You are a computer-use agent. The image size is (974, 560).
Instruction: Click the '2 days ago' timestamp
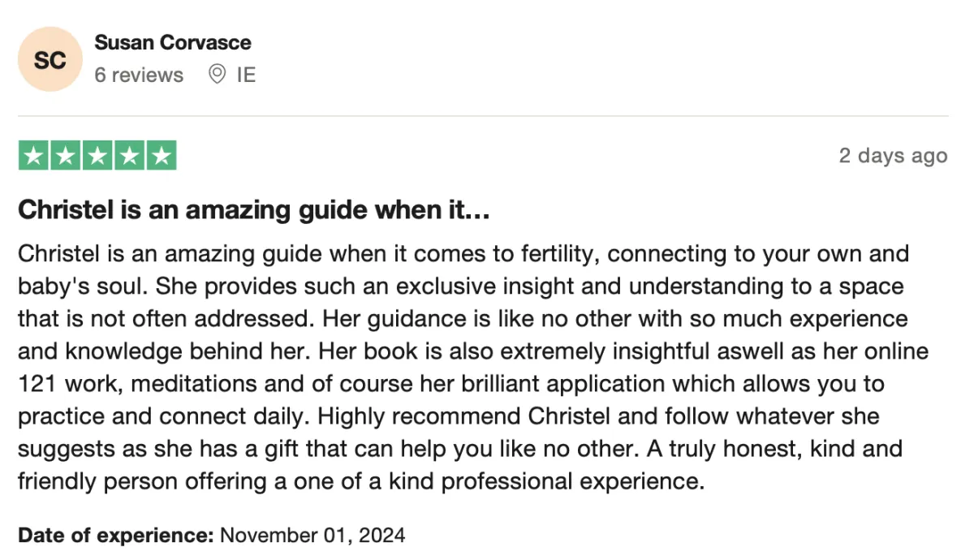(x=893, y=156)
